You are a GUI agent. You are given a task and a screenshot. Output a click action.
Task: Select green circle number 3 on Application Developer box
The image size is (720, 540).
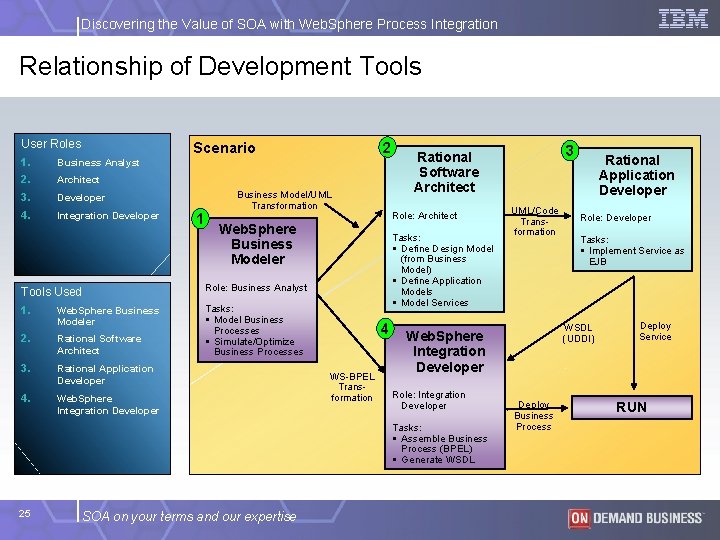[x=570, y=151]
